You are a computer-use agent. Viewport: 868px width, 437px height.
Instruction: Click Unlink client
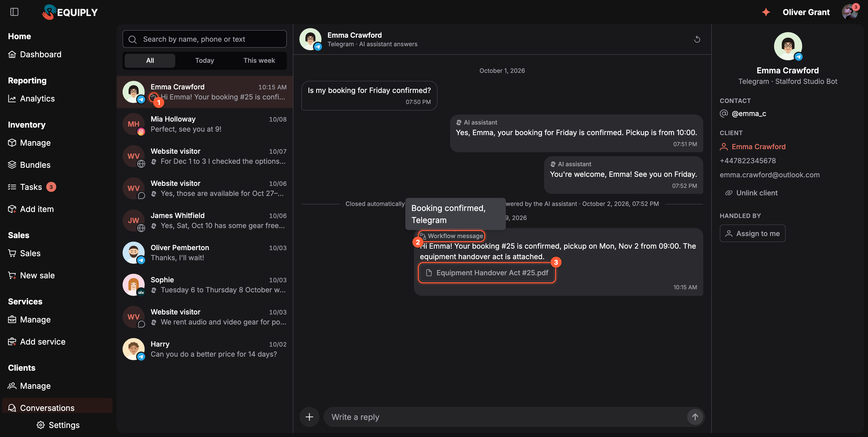[x=751, y=193]
